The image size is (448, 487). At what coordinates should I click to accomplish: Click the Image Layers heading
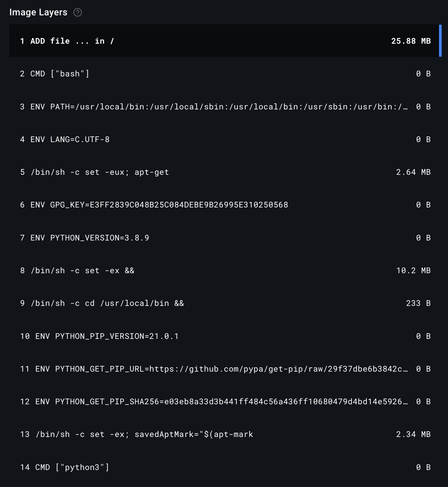pos(38,12)
